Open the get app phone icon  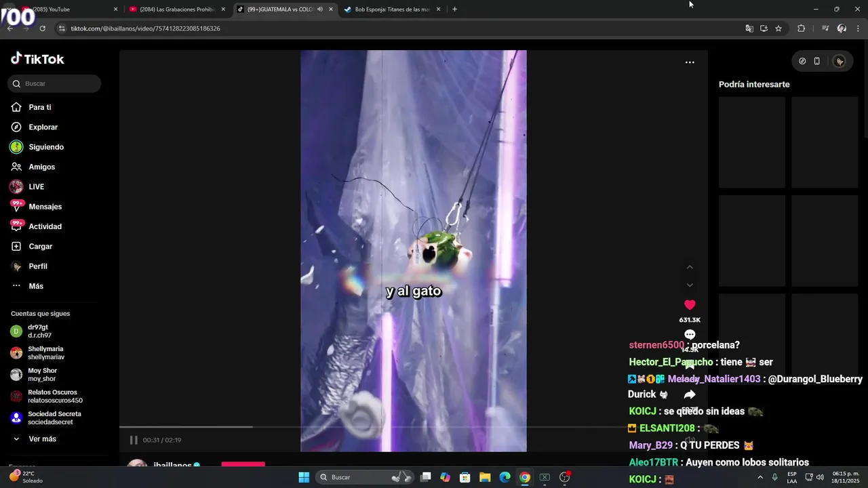(x=817, y=61)
